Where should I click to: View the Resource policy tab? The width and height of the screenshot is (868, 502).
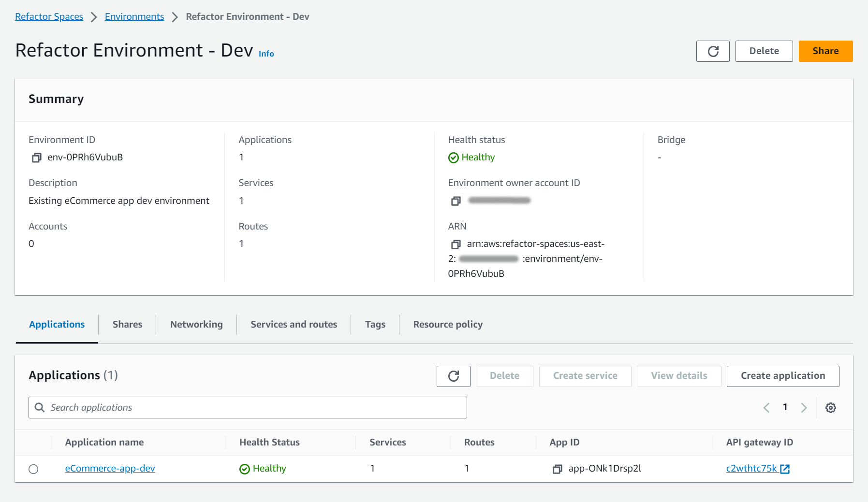click(447, 324)
